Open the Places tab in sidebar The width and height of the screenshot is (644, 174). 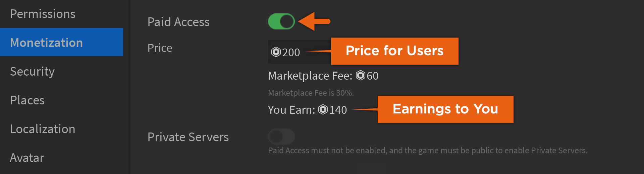pos(27,100)
